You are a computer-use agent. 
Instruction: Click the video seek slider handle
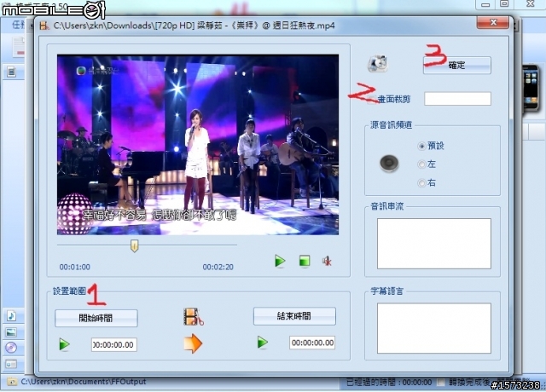click(x=135, y=245)
